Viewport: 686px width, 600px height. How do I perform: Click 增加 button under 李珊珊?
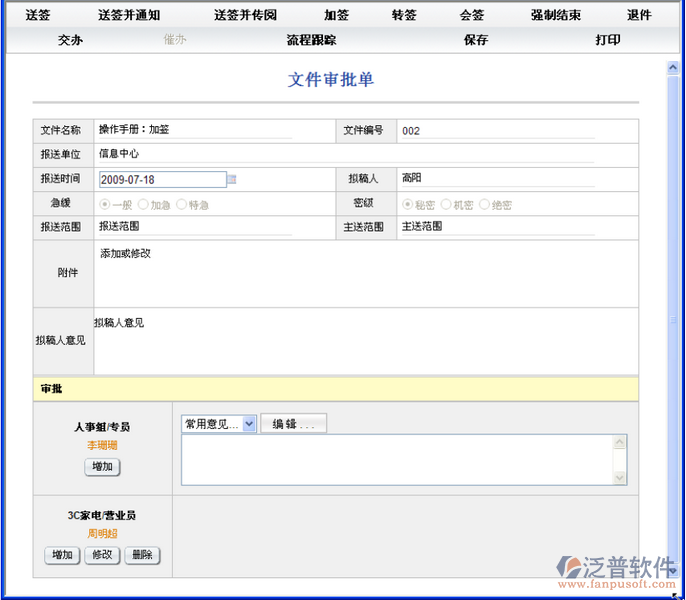(101, 467)
